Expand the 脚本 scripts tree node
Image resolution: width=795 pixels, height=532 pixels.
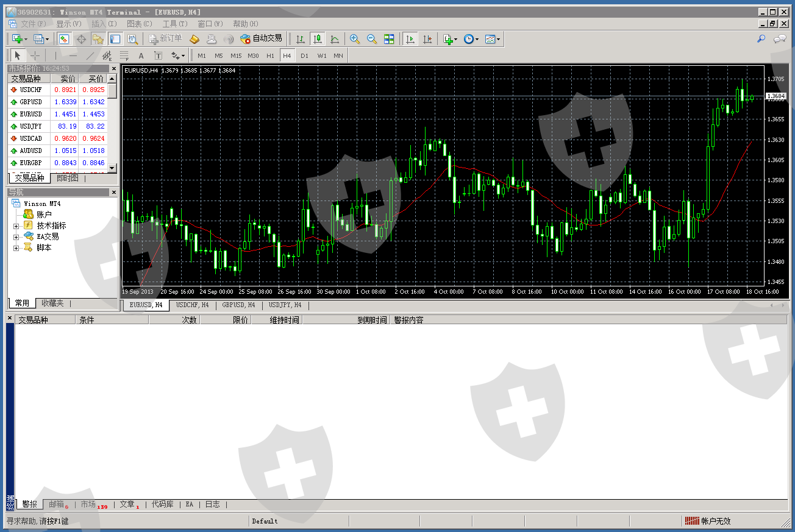tap(16, 248)
